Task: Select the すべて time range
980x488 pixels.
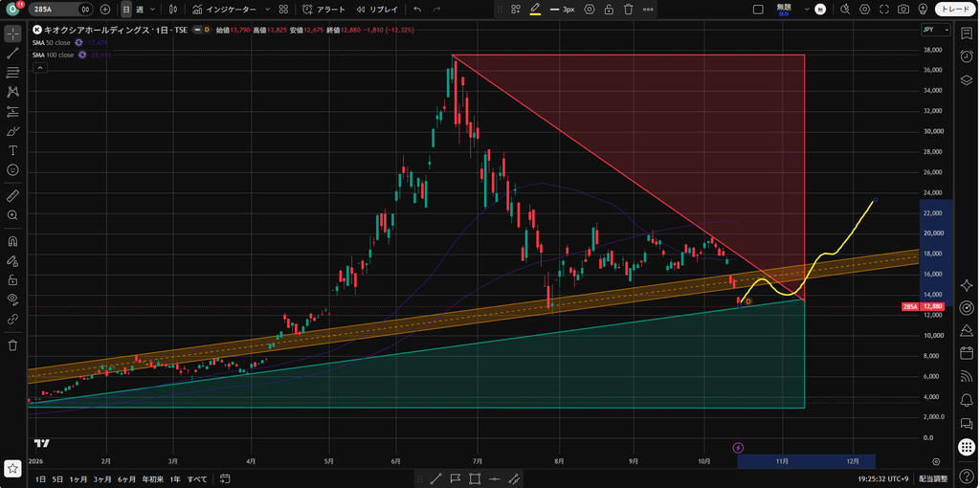Action: 197,479
